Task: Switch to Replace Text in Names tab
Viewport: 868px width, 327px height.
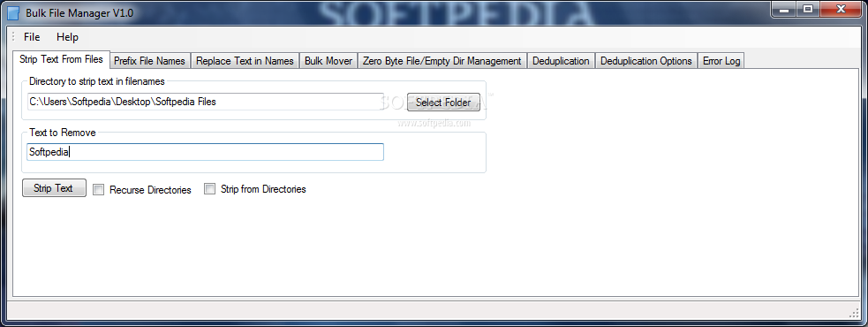Action: point(245,61)
